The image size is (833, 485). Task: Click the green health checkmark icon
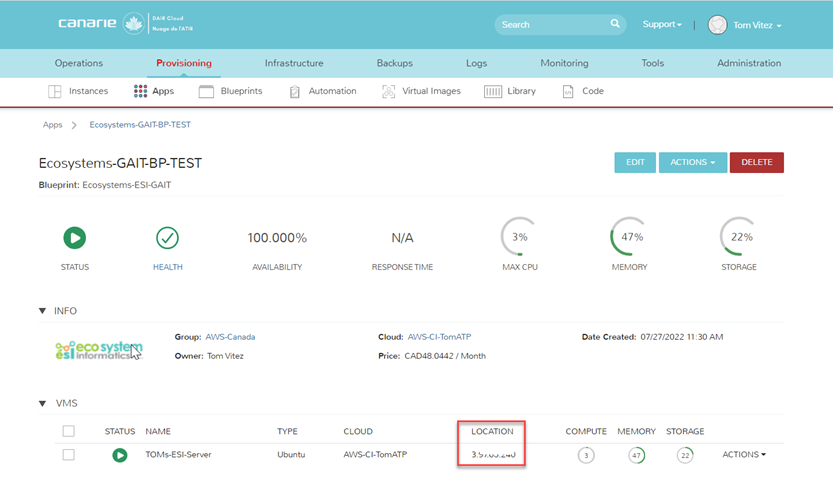click(167, 238)
